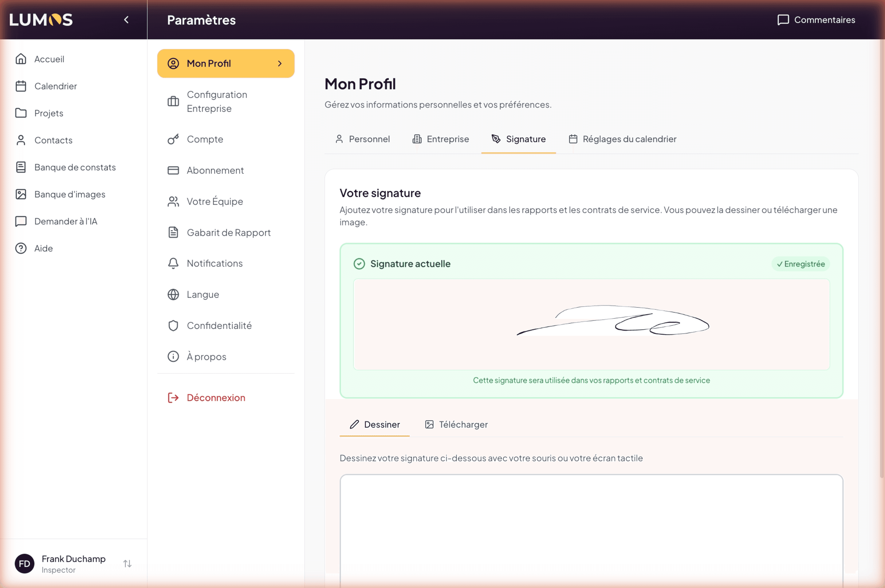Click the Configuration Entreprise briefcase icon
885x588 pixels.
(x=173, y=101)
